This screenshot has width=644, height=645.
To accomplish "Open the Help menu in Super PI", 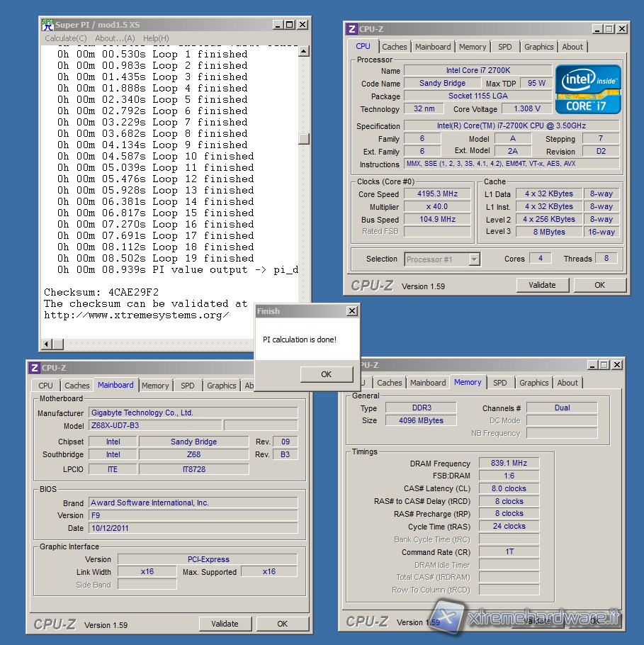I will pyautogui.click(x=156, y=38).
